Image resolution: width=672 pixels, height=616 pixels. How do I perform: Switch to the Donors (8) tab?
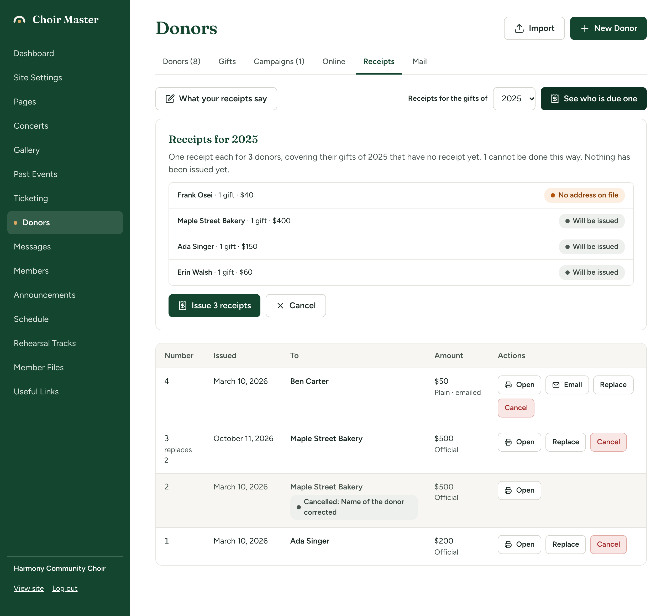click(x=181, y=62)
